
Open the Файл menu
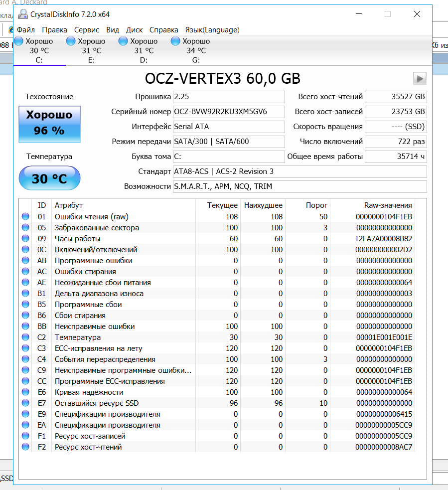click(x=25, y=30)
